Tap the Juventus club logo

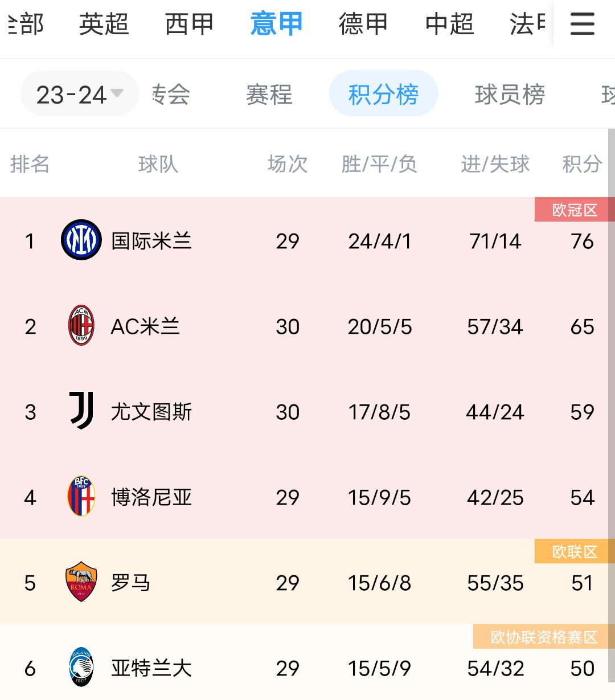click(81, 411)
